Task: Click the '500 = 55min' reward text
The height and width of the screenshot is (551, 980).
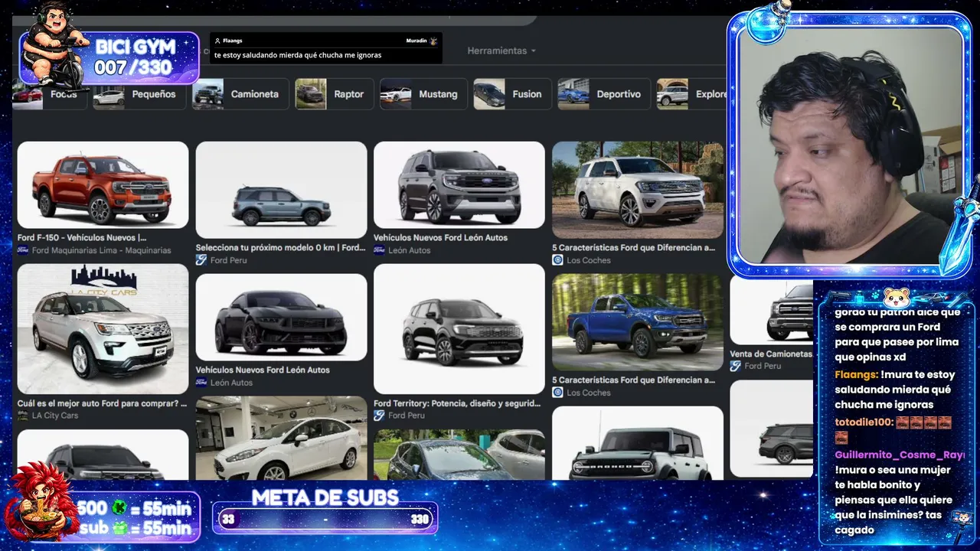Action: tap(135, 508)
